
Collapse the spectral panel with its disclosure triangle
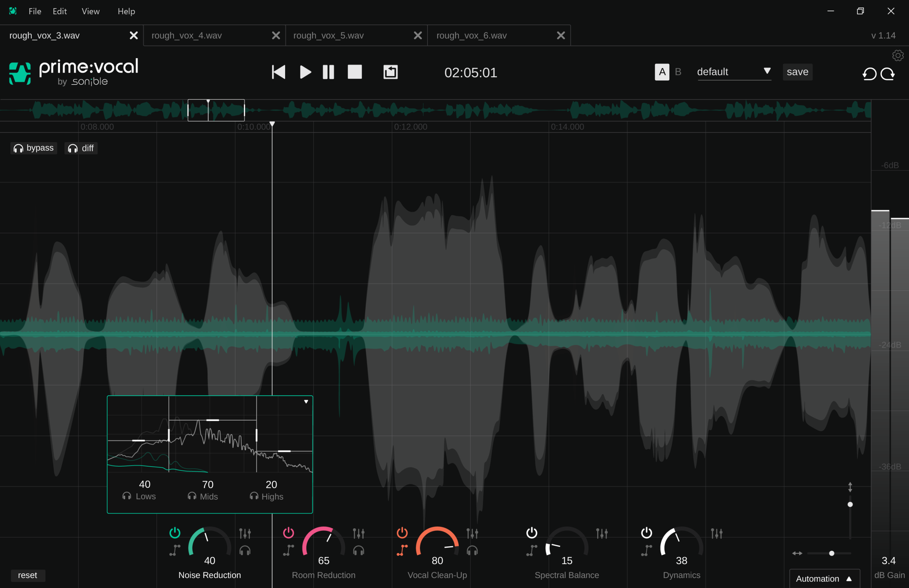tap(306, 401)
